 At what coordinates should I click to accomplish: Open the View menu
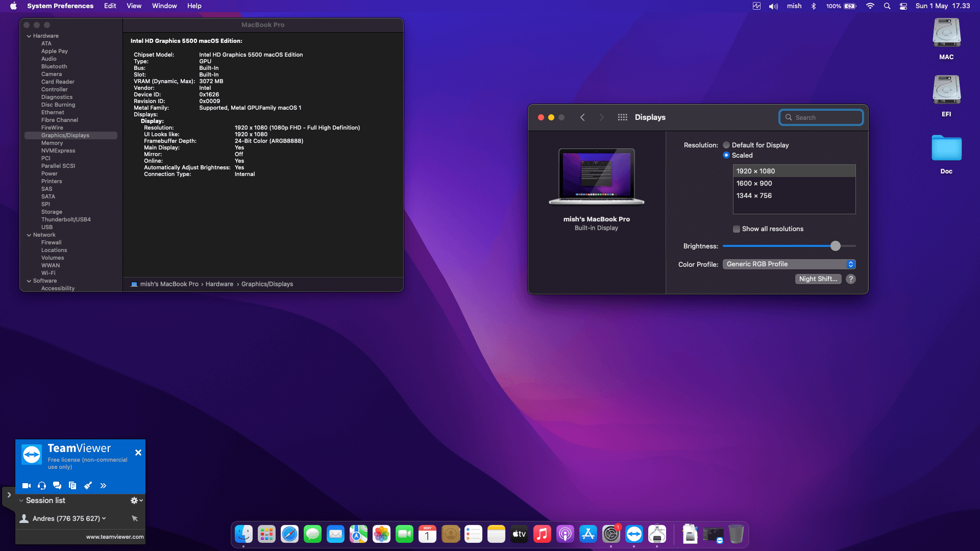(x=134, y=6)
